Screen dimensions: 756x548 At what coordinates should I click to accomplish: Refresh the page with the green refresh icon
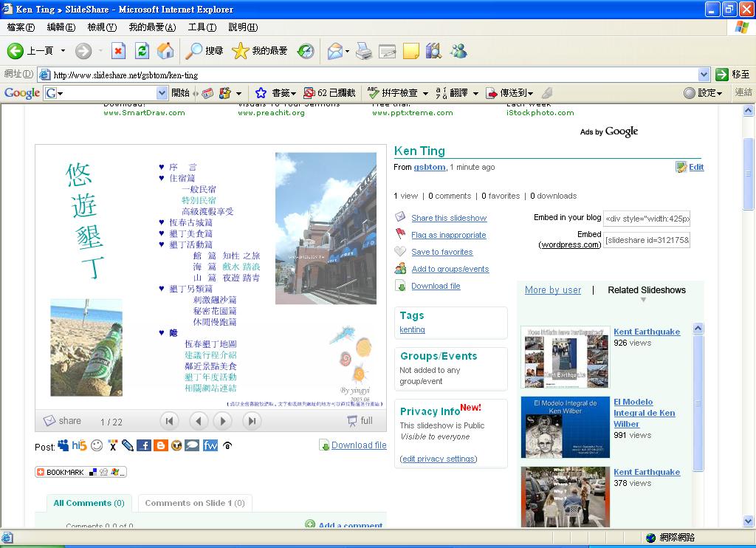[x=142, y=50]
